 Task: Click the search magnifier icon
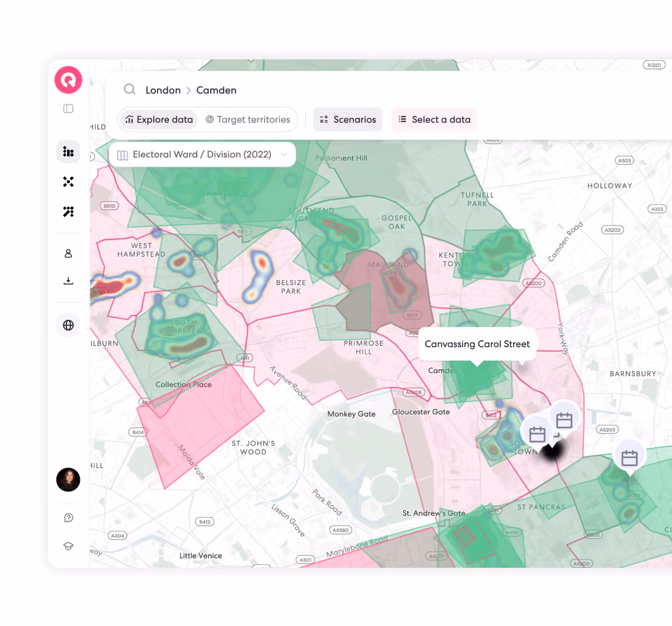click(130, 89)
